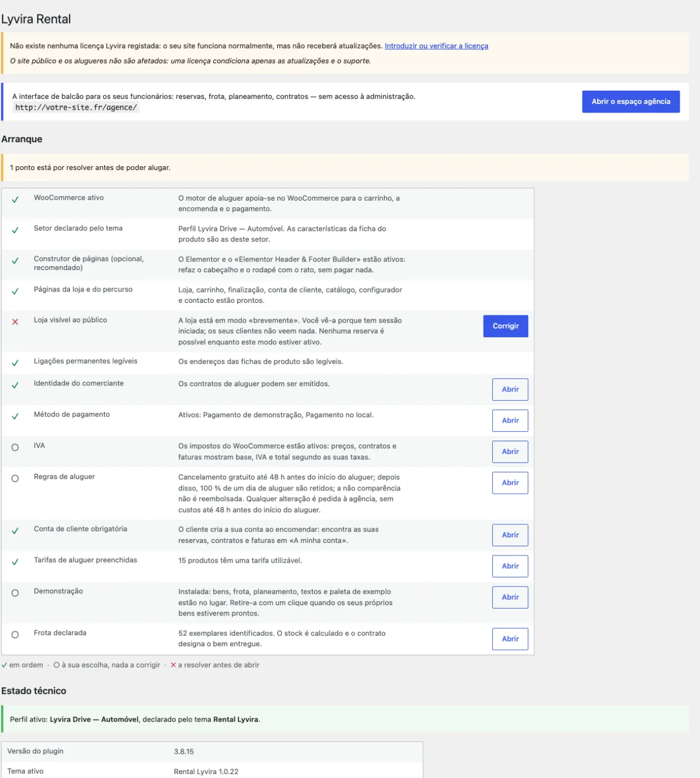
Task: Click Abrir in the Demonstração row
Action: [x=510, y=597]
